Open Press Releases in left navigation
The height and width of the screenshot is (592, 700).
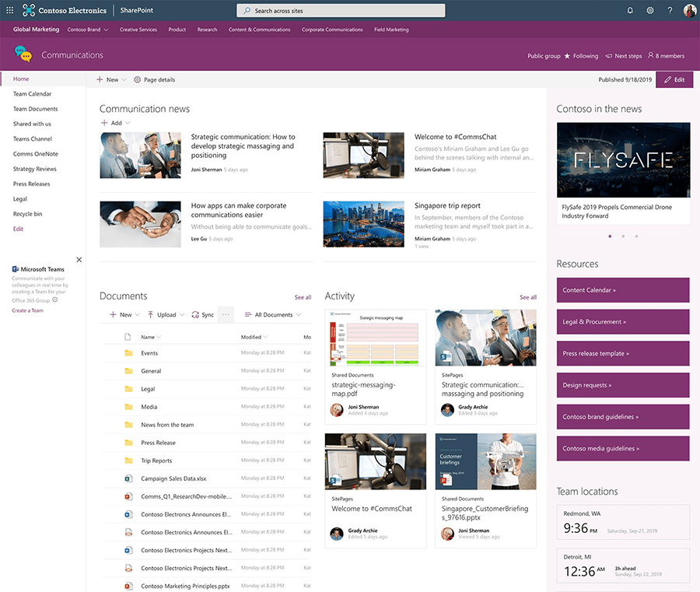[32, 184]
